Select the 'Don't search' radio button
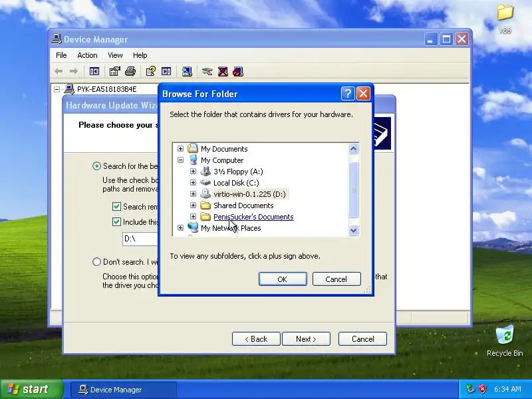The image size is (532, 399). pos(96,261)
